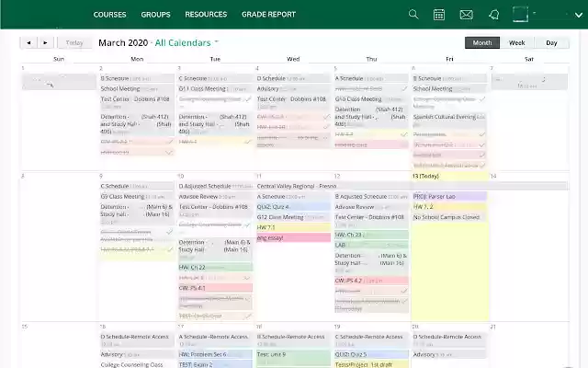Open CW: PS 4.1 event
588x368 pixels.
click(x=215, y=288)
